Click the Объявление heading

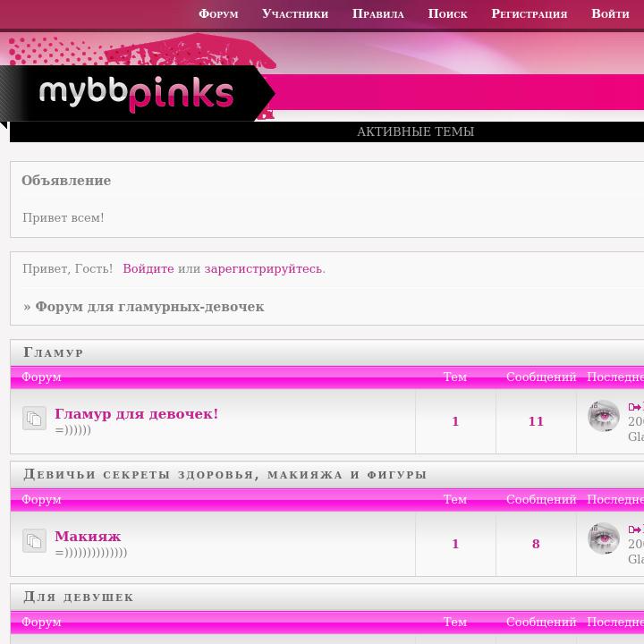tap(66, 181)
